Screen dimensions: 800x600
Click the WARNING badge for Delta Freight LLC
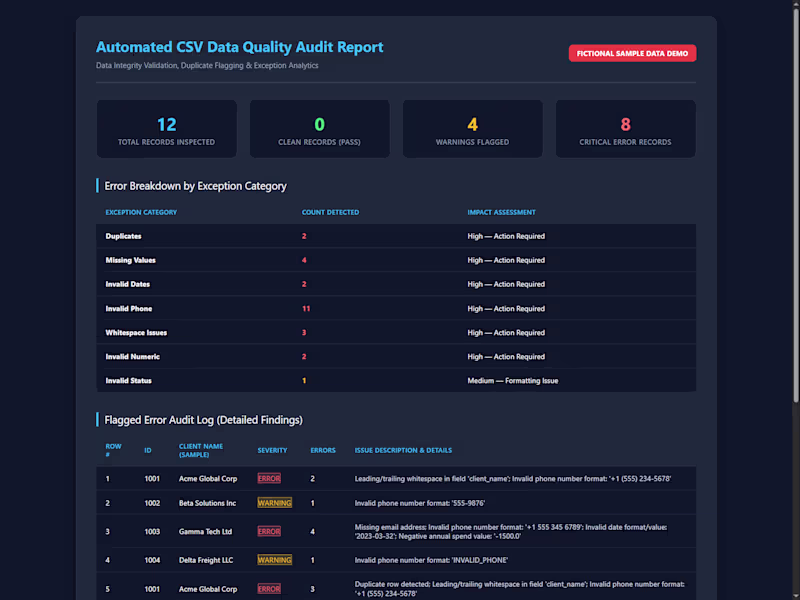click(274, 560)
